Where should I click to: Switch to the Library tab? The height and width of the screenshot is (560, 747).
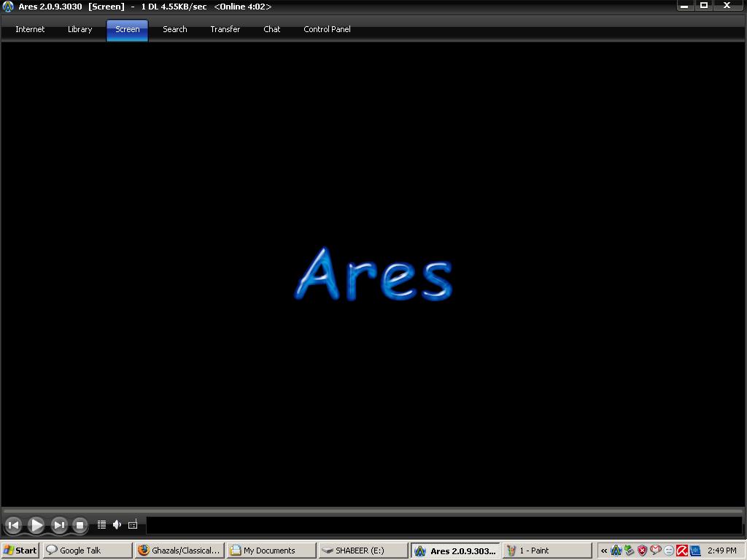point(80,29)
